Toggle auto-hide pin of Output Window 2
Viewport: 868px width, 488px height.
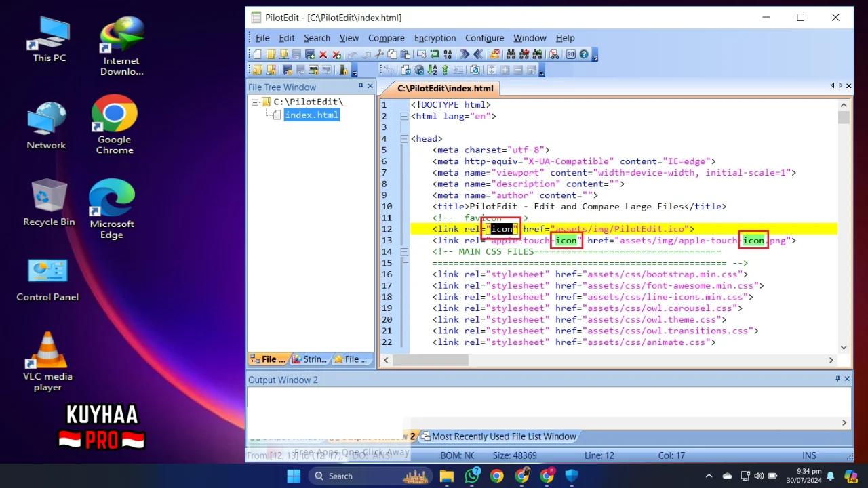[836, 380]
